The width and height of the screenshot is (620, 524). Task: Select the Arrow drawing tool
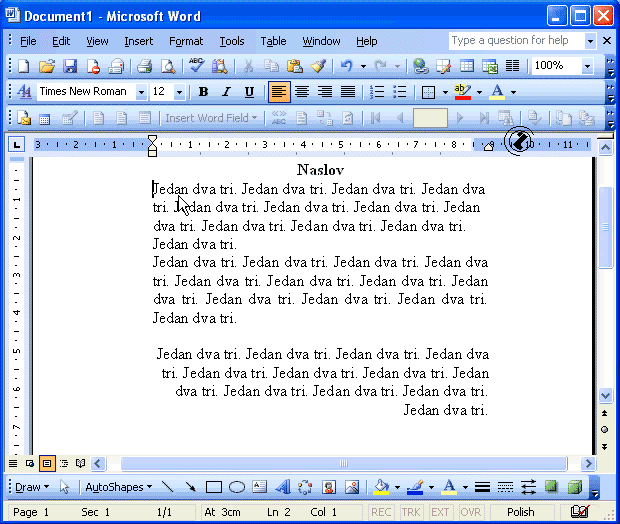click(191, 487)
